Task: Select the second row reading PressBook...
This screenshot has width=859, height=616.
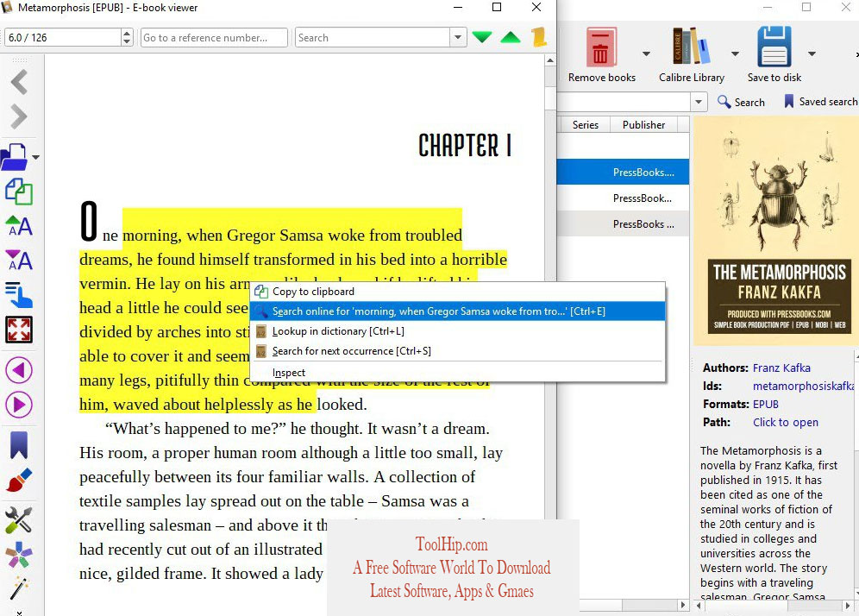Action: [x=623, y=198]
